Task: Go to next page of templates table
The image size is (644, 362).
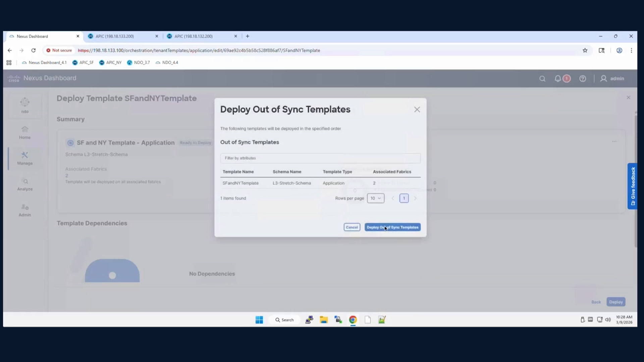Action: point(415,198)
